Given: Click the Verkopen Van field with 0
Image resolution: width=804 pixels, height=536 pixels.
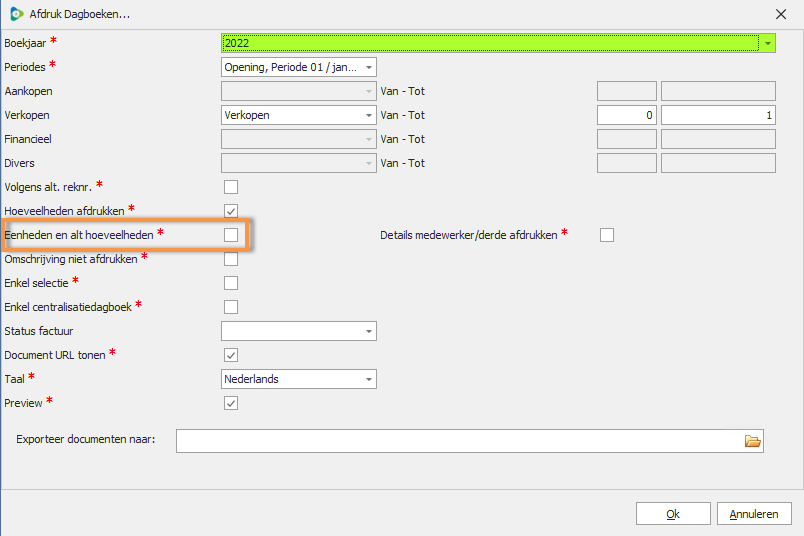Looking at the screenshot, I should (627, 115).
